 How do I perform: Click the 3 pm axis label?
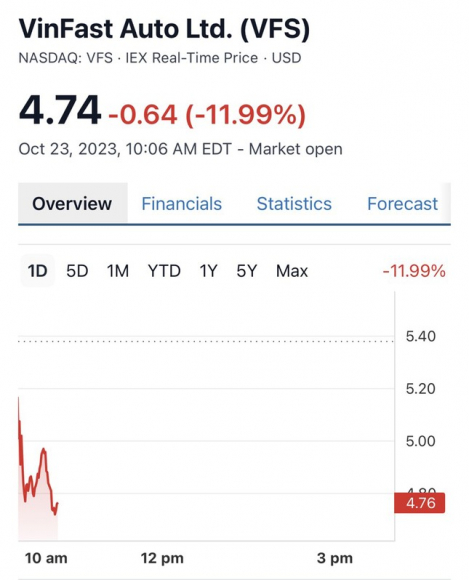click(x=334, y=558)
